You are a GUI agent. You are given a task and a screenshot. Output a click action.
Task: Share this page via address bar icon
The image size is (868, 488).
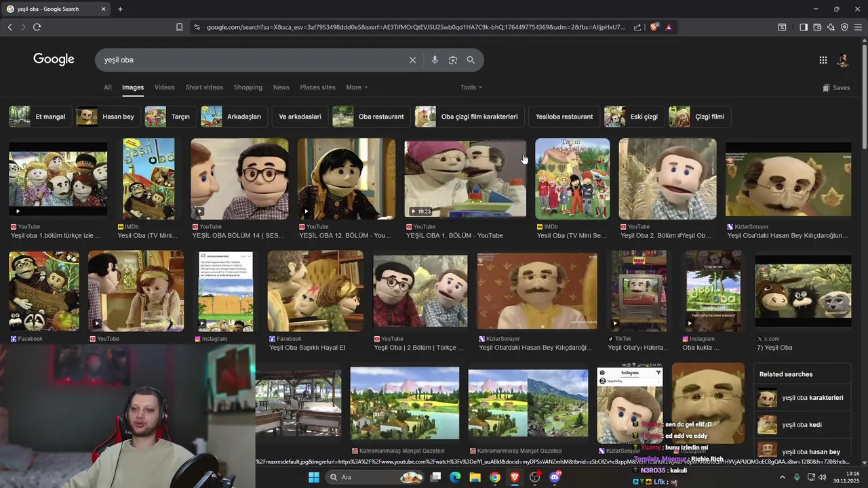[x=637, y=27]
